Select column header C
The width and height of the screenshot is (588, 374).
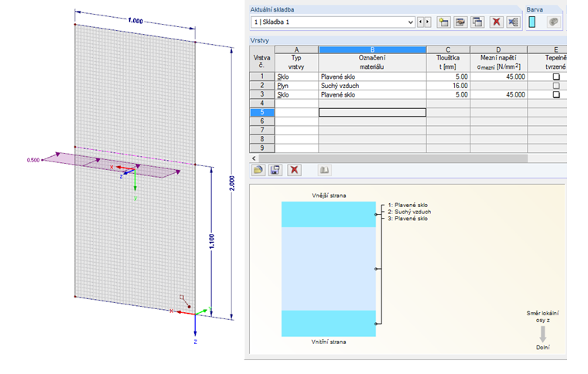click(448, 49)
